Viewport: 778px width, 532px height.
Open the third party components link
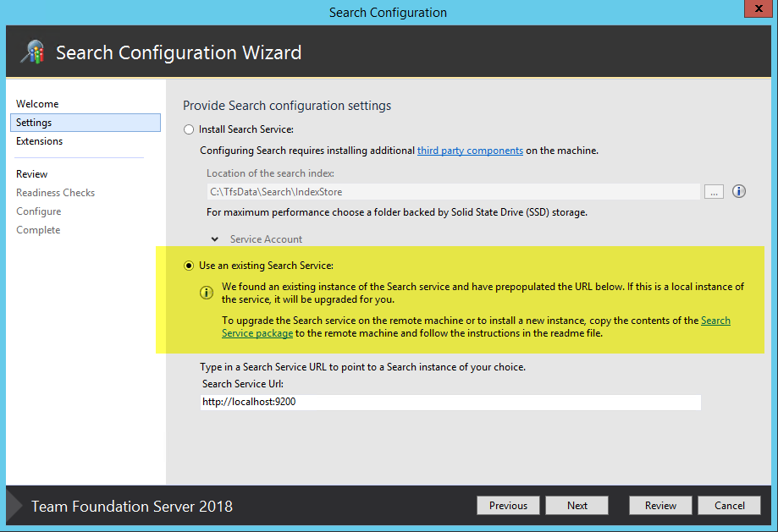pyautogui.click(x=470, y=151)
